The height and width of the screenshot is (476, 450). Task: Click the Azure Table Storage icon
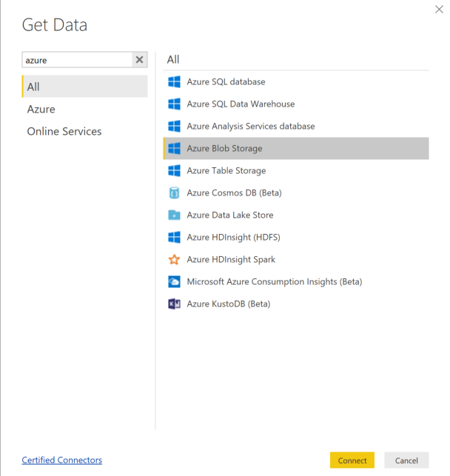coord(175,170)
